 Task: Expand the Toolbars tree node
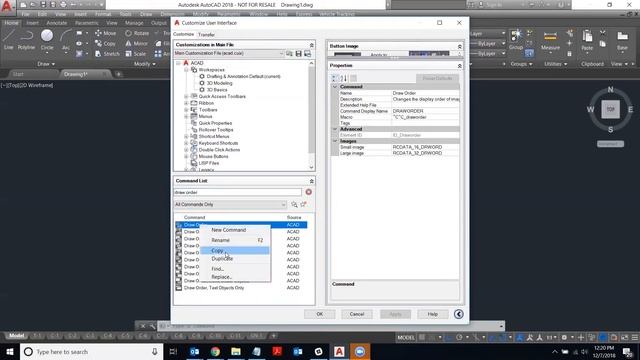(186, 110)
